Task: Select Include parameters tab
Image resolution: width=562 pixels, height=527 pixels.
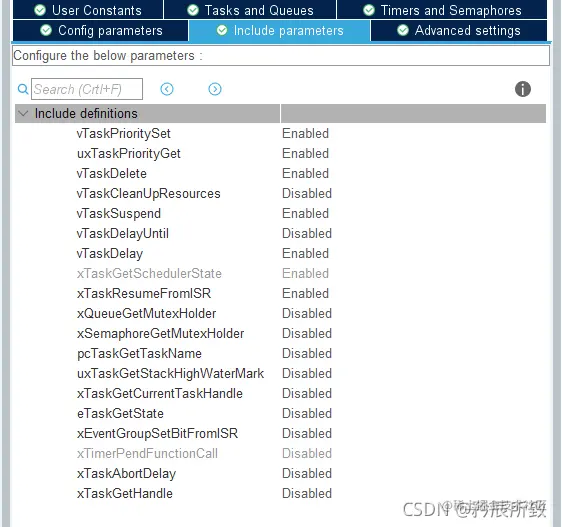Action: (x=280, y=30)
